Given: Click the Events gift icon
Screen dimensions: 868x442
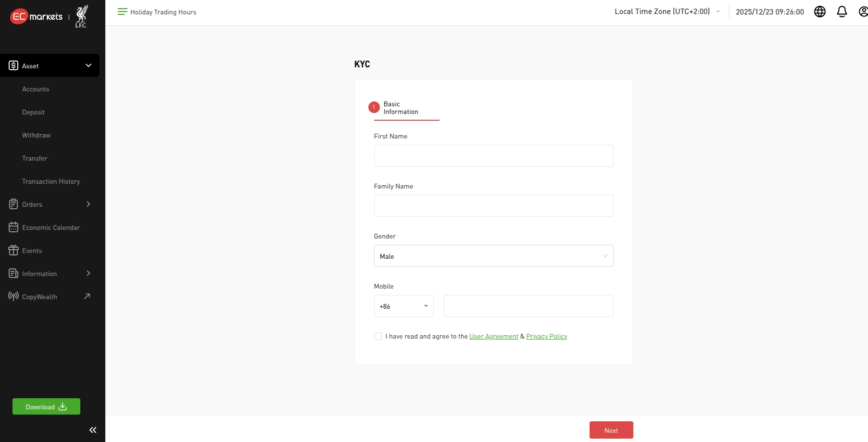Looking at the screenshot, I should [13, 251].
